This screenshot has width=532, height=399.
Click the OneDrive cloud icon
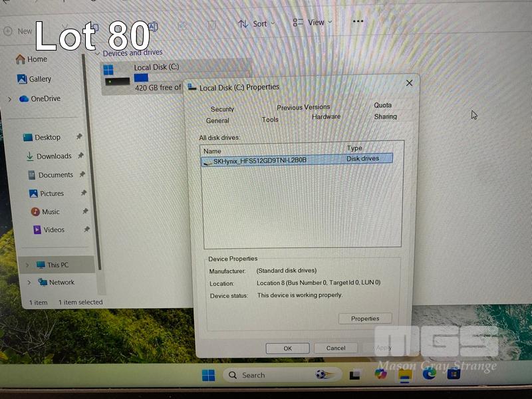[x=24, y=98]
